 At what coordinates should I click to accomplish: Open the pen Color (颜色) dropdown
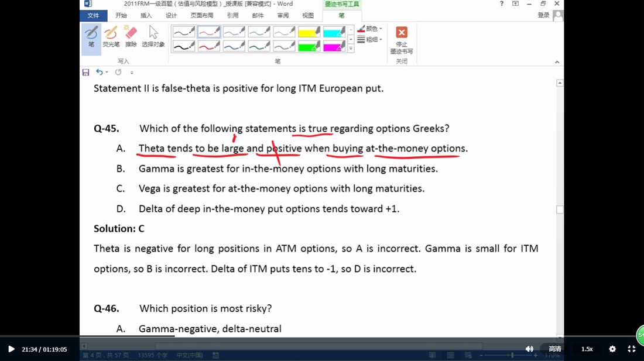tap(370, 29)
